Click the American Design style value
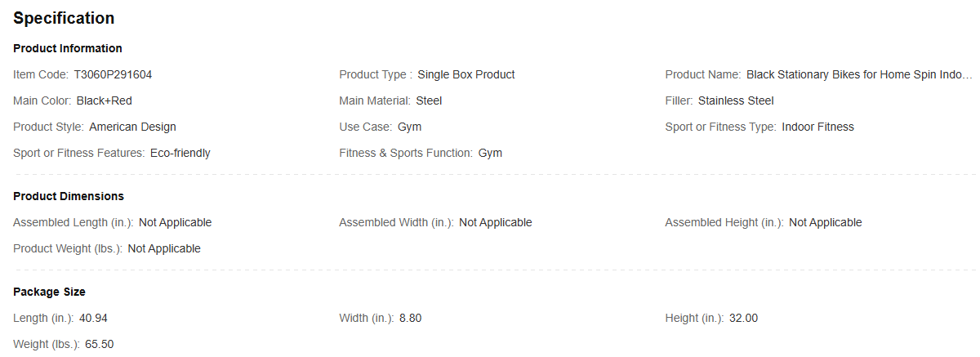980x357 pixels. tap(132, 127)
